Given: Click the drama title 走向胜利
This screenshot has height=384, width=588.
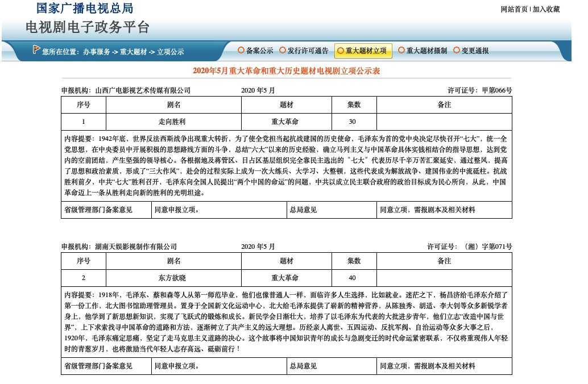Looking at the screenshot, I should pyautogui.click(x=173, y=122).
